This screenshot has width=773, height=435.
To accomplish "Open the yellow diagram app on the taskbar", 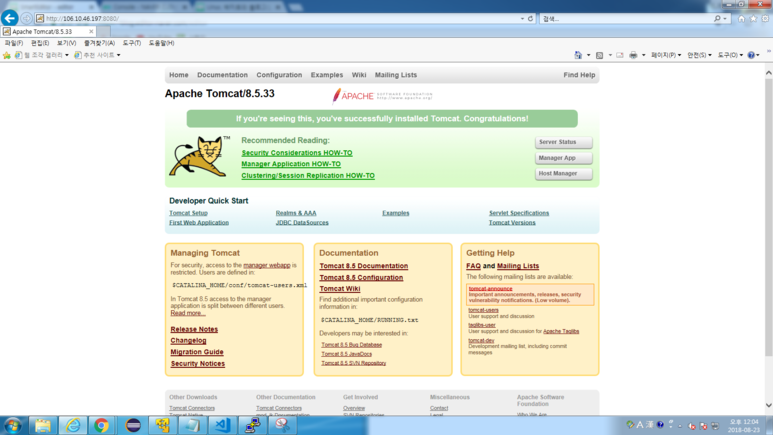I will (163, 425).
